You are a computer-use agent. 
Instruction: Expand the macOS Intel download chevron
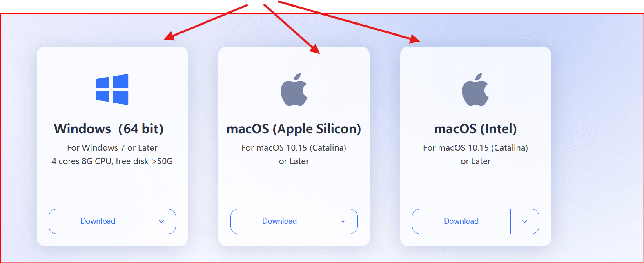525,221
